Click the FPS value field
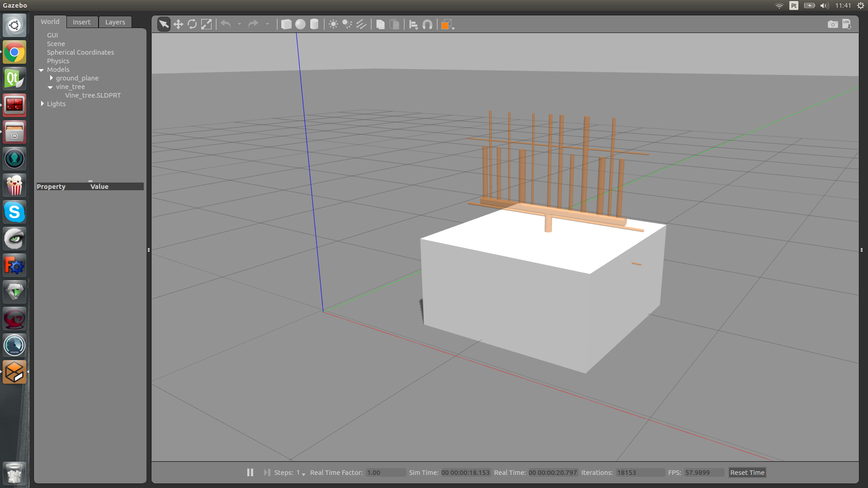 703,473
